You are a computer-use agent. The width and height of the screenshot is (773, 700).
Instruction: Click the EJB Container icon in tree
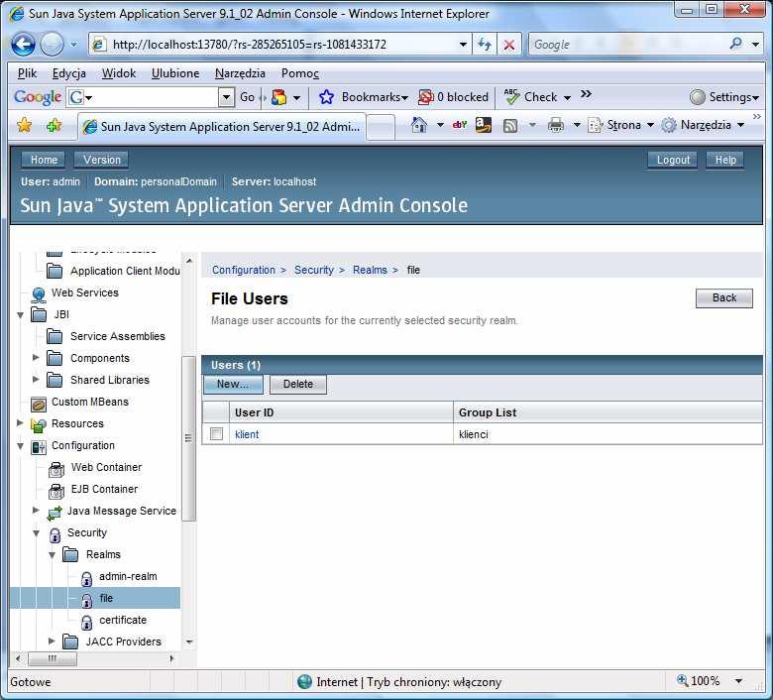click(56, 491)
